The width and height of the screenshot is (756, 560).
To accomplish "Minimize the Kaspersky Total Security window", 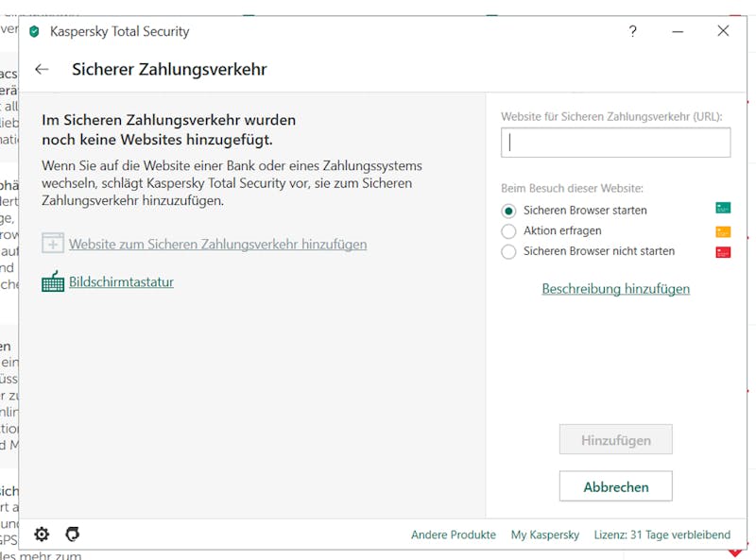I will pyautogui.click(x=678, y=32).
